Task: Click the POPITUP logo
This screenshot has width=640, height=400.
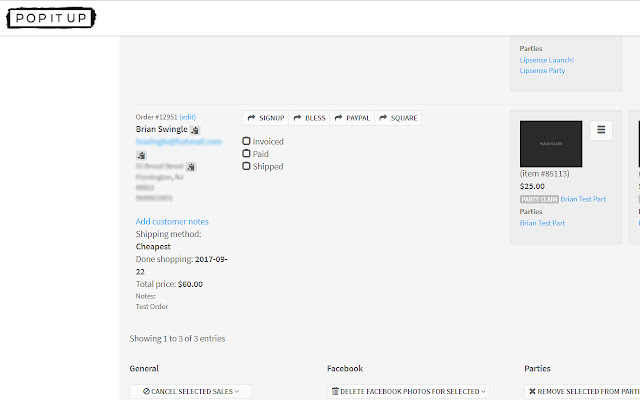Action: [x=51, y=18]
